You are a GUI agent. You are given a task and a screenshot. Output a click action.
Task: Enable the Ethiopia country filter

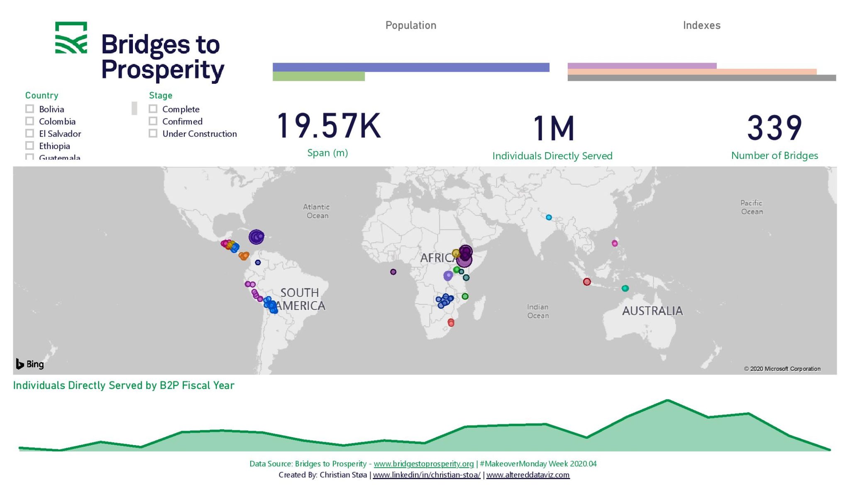coord(29,146)
